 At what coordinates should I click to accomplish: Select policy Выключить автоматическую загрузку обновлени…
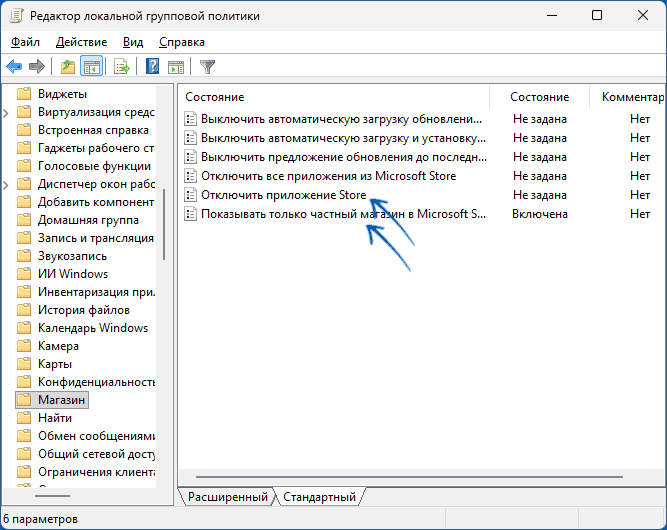(342, 119)
